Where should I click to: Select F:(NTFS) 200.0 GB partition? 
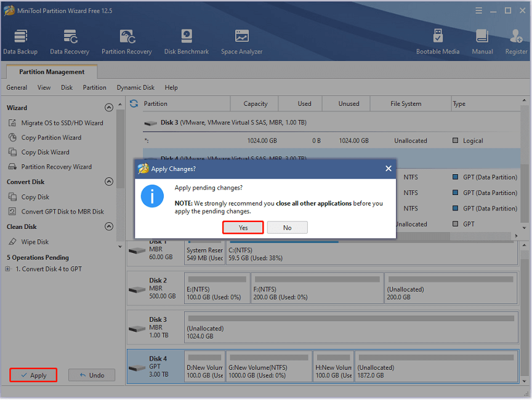[x=317, y=288]
